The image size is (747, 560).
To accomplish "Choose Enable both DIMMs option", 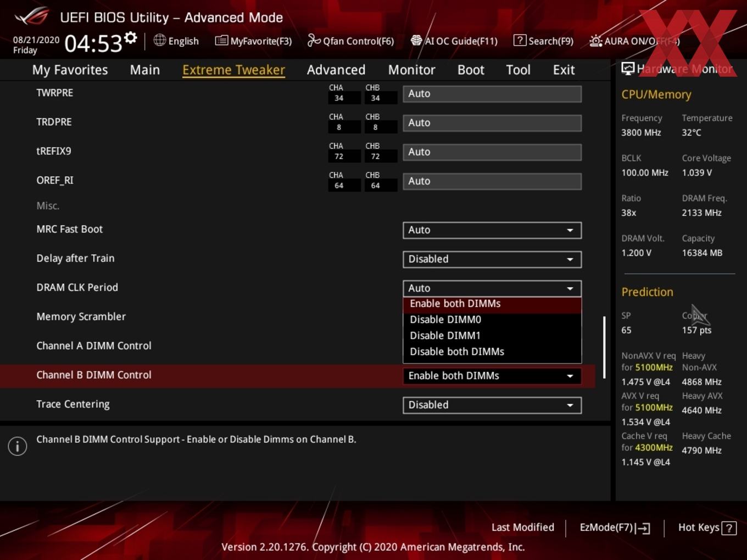I will (x=492, y=304).
